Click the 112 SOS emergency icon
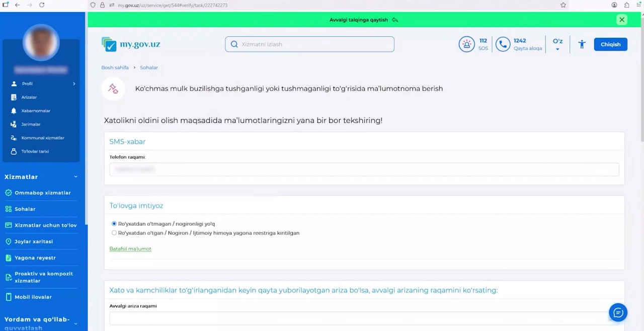 (x=466, y=44)
